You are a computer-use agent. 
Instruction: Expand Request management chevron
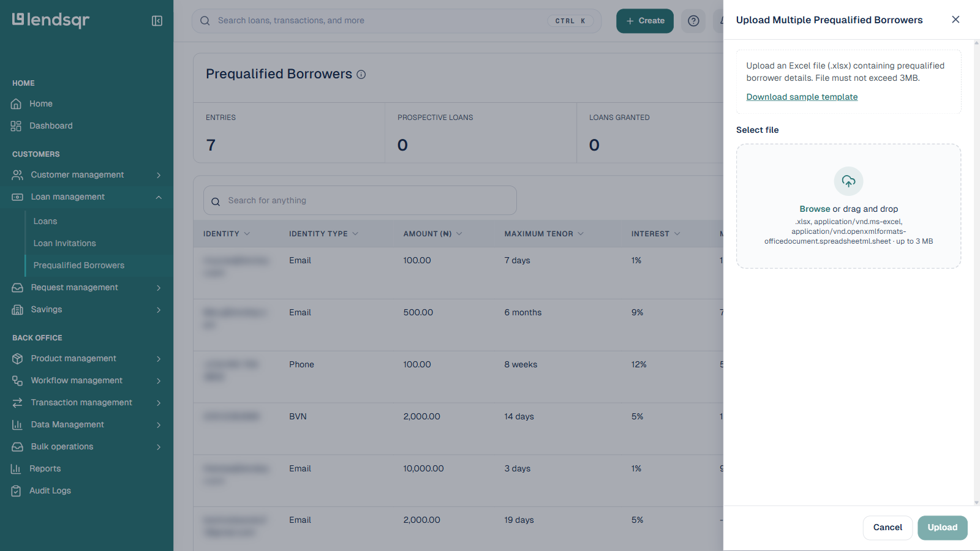click(159, 288)
